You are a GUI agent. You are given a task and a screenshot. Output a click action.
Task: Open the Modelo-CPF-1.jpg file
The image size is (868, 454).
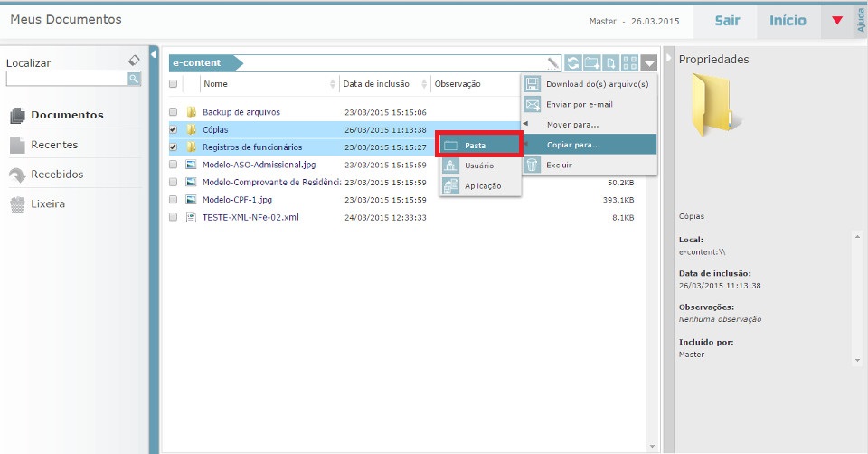click(237, 199)
